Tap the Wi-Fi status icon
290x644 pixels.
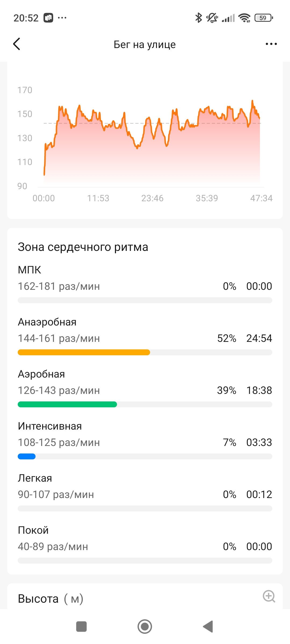(x=244, y=18)
